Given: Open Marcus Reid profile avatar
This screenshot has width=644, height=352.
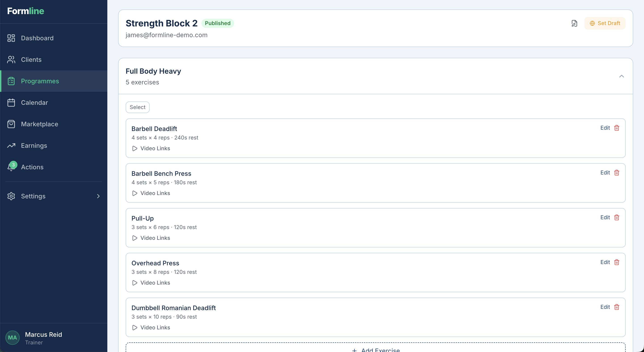Looking at the screenshot, I should (13, 337).
